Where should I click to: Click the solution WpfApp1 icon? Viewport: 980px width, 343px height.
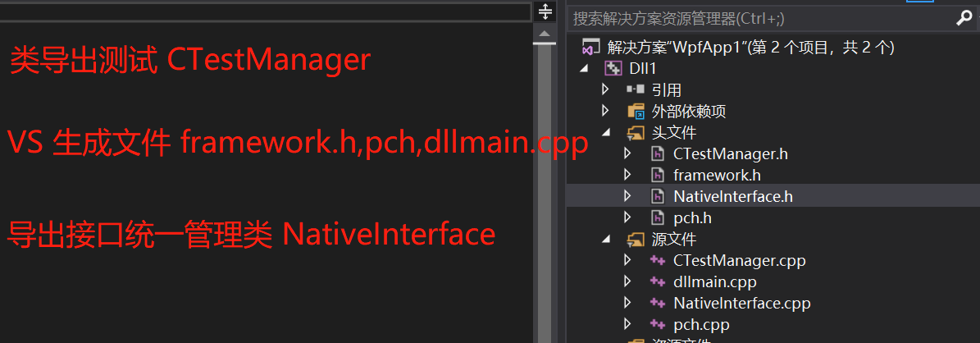coord(590,47)
